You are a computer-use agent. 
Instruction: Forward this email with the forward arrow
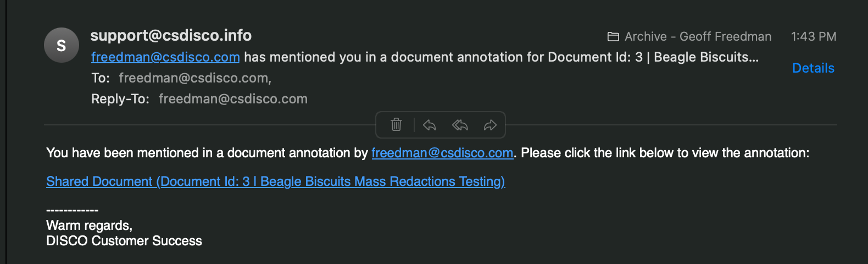pyautogui.click(x=490, y=125)
